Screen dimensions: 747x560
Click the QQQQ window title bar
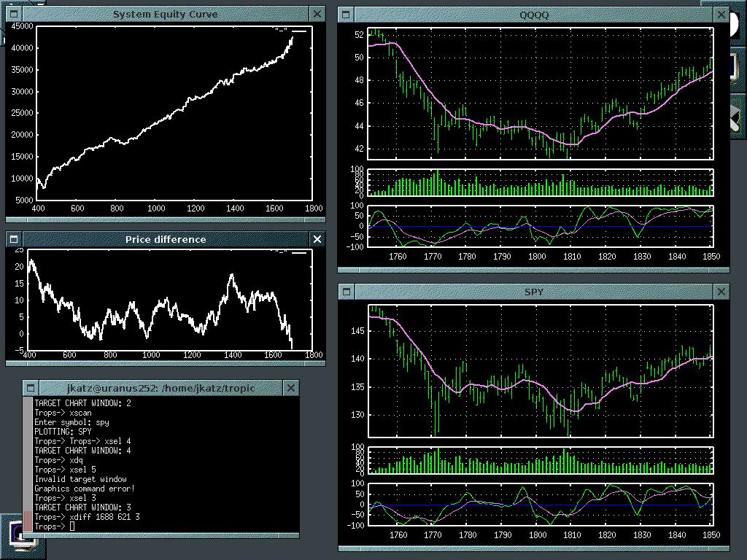[534, 15]
